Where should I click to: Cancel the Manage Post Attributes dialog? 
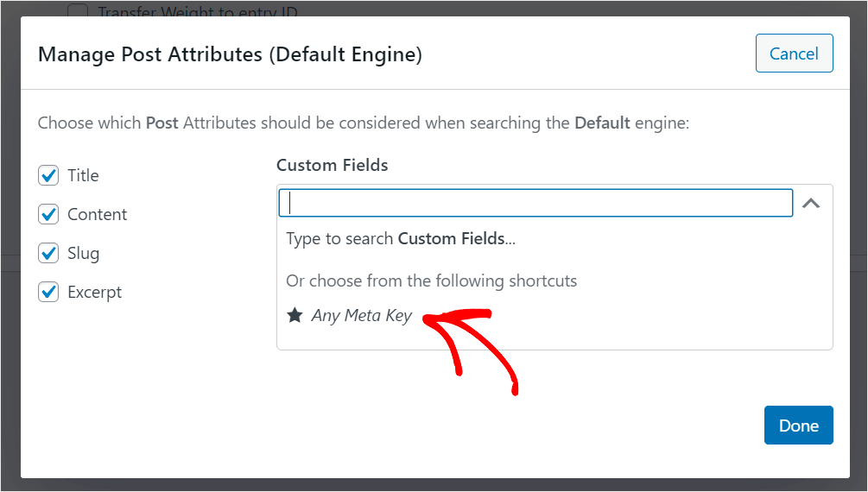tap(794, 54)
